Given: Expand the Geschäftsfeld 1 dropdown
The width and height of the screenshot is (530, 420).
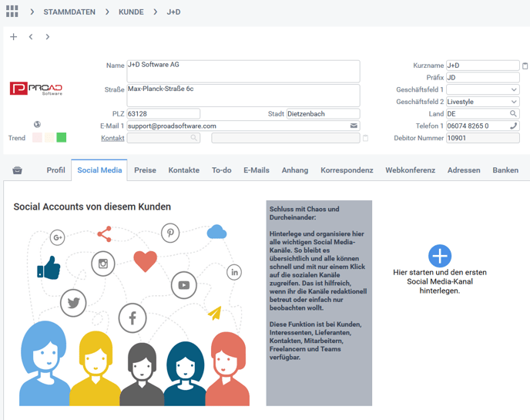Looking at the screenshot, I should click(x=514, y=90).
